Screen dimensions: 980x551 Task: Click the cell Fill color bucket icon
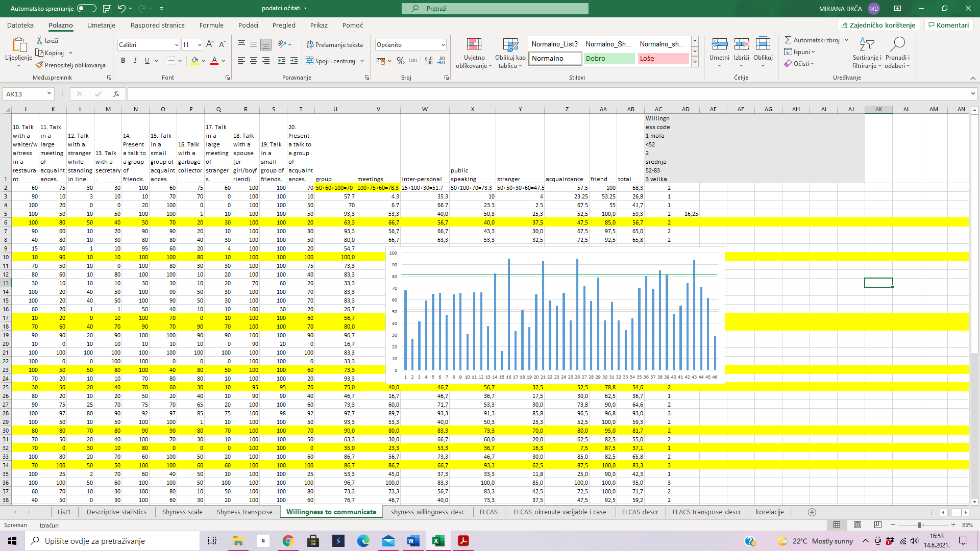coord(194,61)
